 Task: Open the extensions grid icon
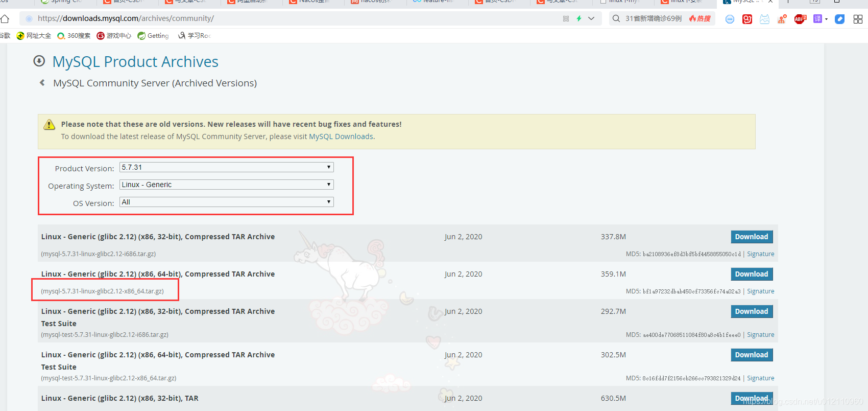coord(858,19)
